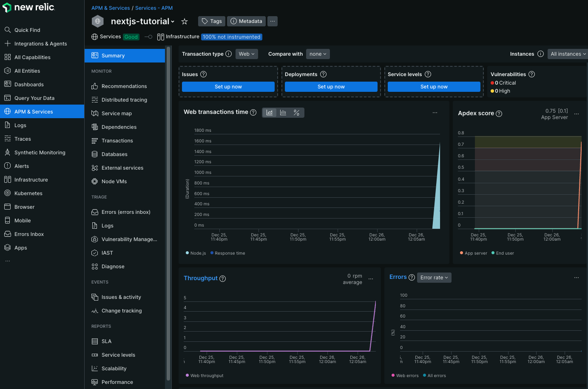
Task: Follow the Services - APM breadcrumb link
Action: point(154,8)
